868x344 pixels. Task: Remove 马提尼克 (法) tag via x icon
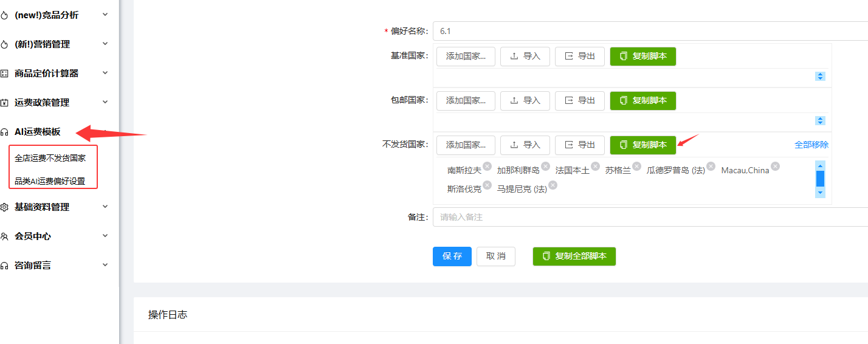click(x=553, y=185)
